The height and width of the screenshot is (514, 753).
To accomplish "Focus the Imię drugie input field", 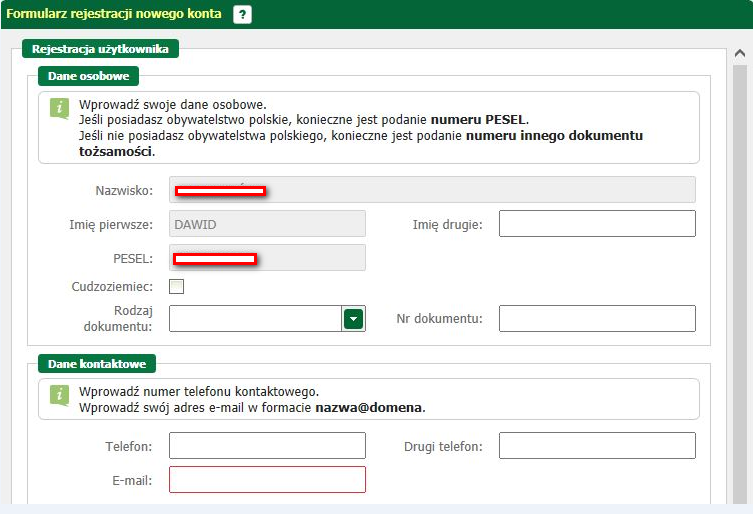I will (597, 223).
